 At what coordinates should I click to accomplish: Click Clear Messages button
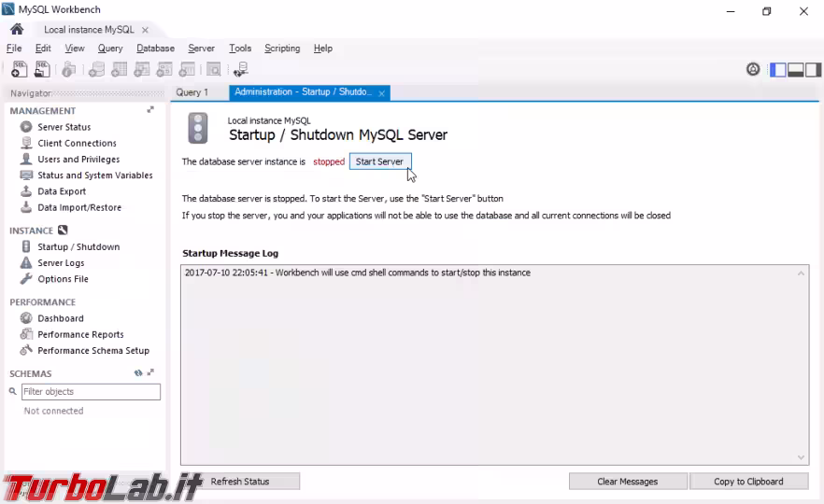[x=628, y=482]
